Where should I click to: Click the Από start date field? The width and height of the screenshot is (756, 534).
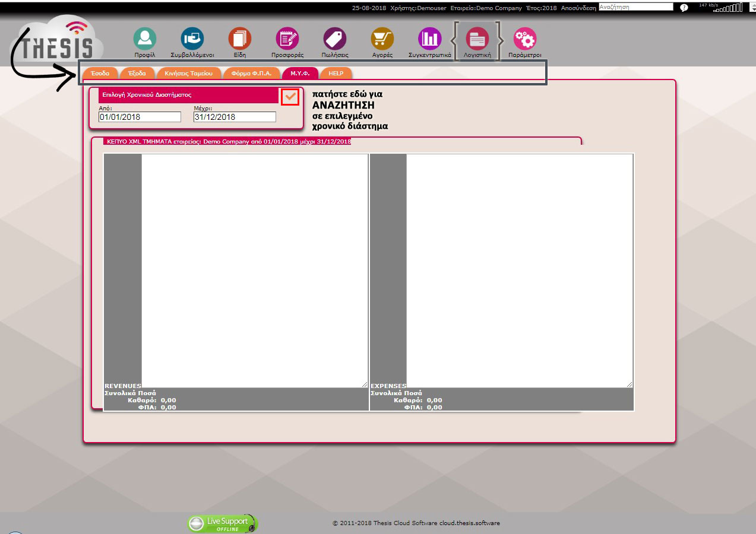(140, 117)
